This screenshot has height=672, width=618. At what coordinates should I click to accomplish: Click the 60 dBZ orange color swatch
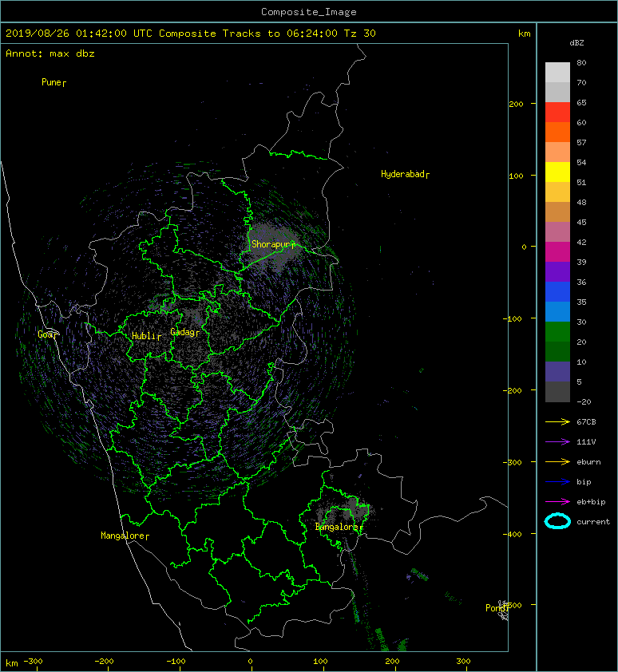(557, 132)
